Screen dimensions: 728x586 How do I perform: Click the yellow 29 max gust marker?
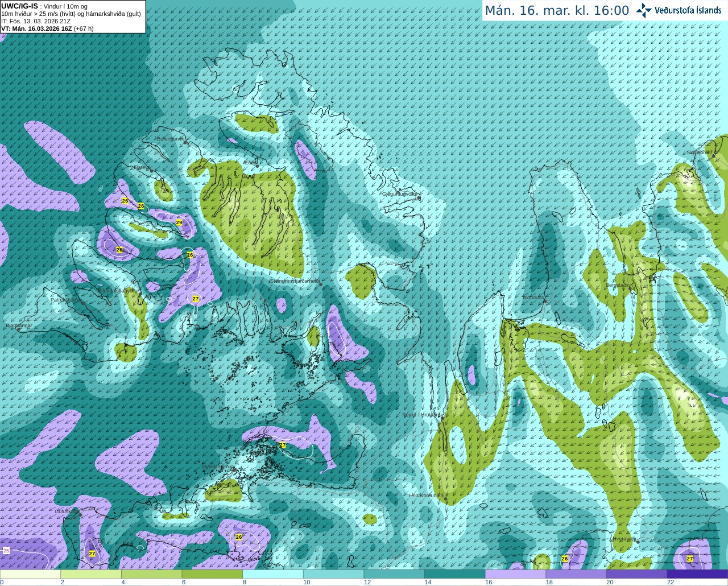[179, 222]
